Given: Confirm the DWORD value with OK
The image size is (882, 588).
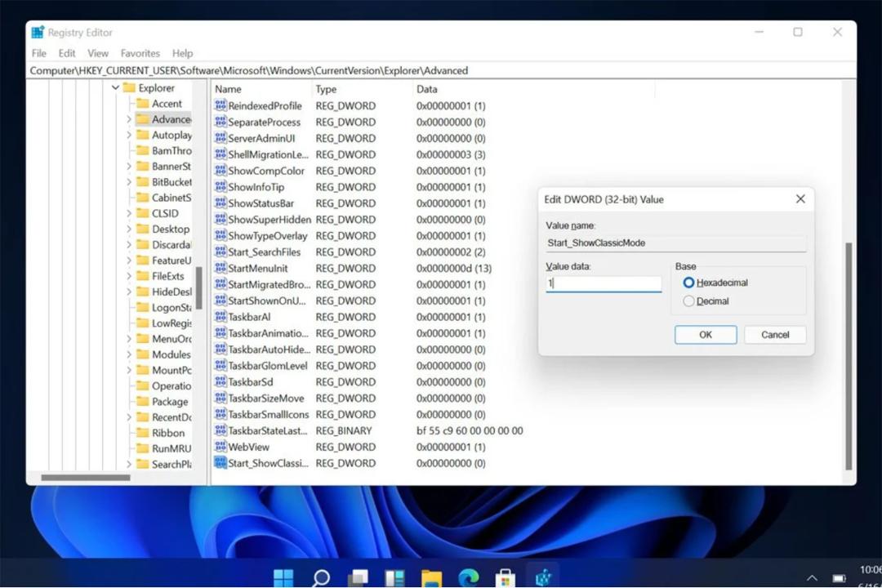Looking at the screenshot, I should click(706, 335).
